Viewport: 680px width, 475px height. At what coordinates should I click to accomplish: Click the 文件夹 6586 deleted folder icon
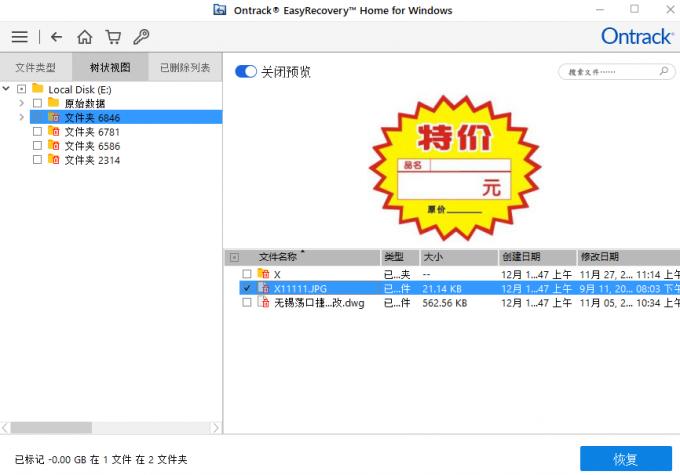pos(54,145)
